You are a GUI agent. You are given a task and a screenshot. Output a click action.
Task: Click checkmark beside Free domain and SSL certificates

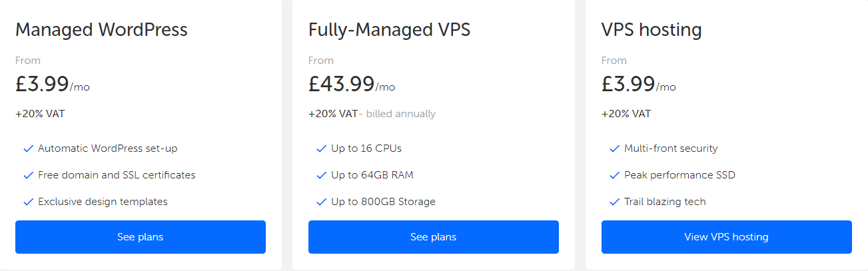28,175
